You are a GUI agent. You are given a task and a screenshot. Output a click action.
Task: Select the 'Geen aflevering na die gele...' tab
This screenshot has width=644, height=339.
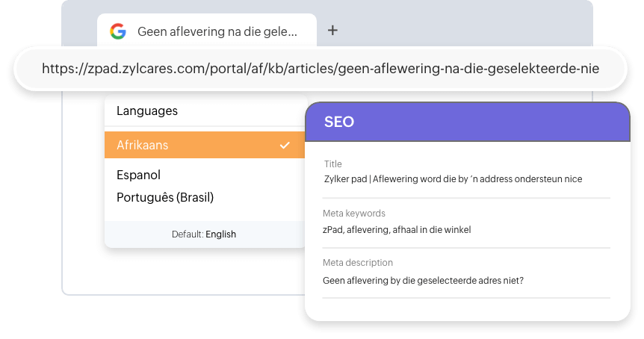[217, 31]
